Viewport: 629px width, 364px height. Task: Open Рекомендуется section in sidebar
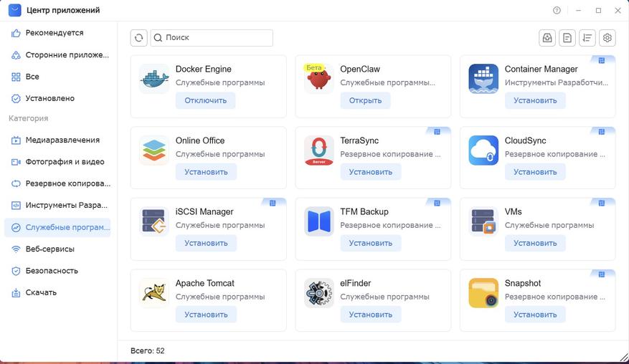coord(57,33)
